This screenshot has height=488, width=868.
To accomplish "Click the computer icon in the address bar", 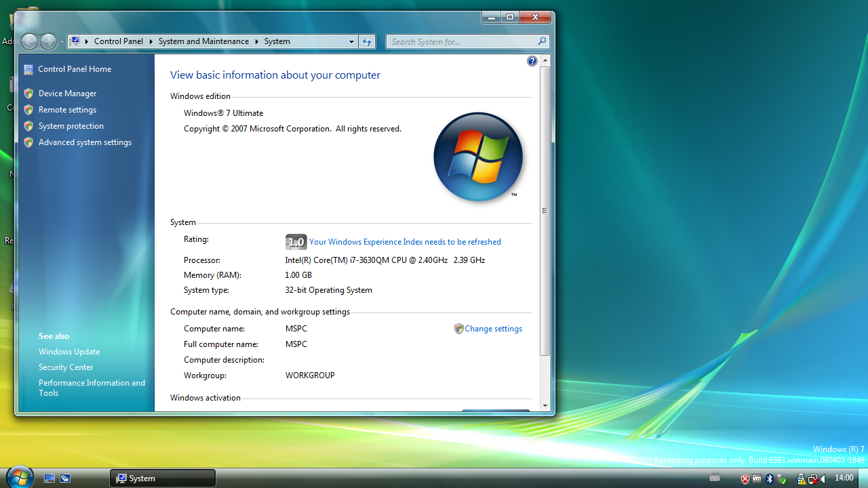I will tap(75, 41).
